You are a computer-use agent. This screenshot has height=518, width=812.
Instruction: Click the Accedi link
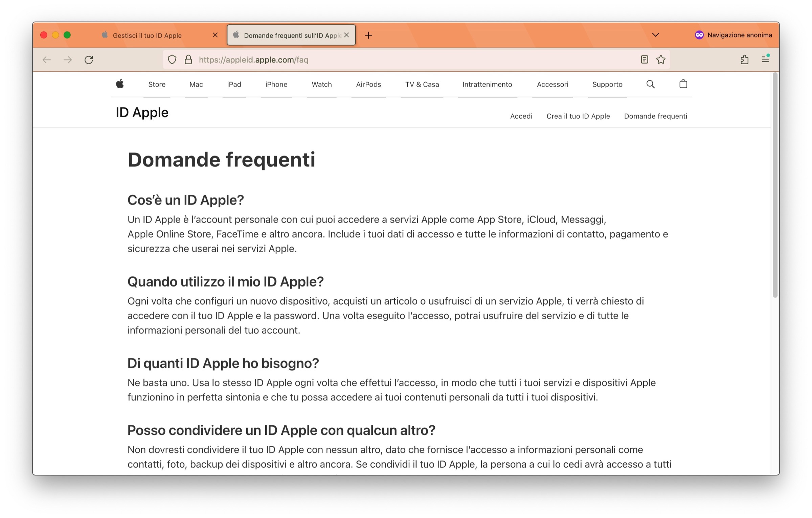tap(521, 116)
